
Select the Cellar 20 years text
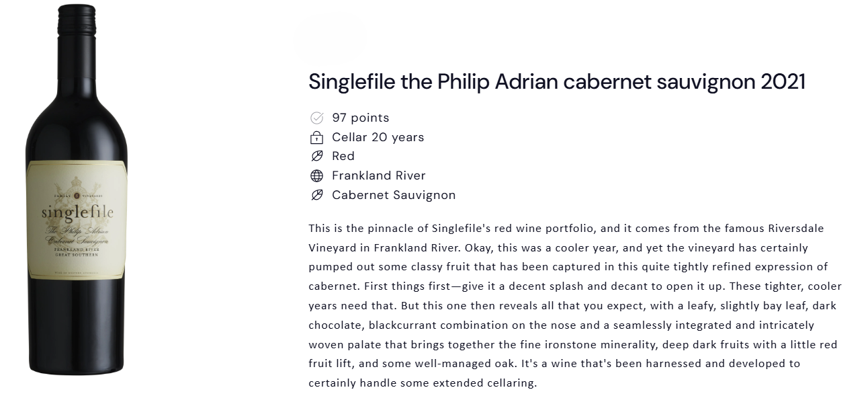pyautogui.click(x=378, y=137)
